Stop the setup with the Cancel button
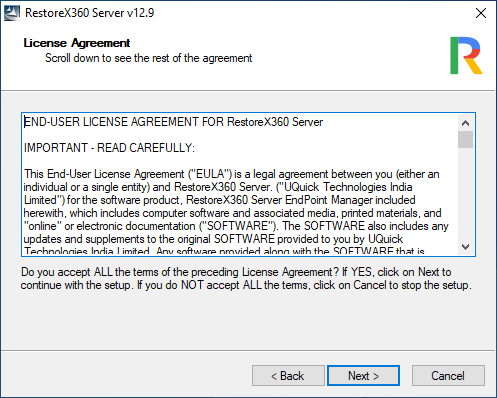 tap(448, 376)
